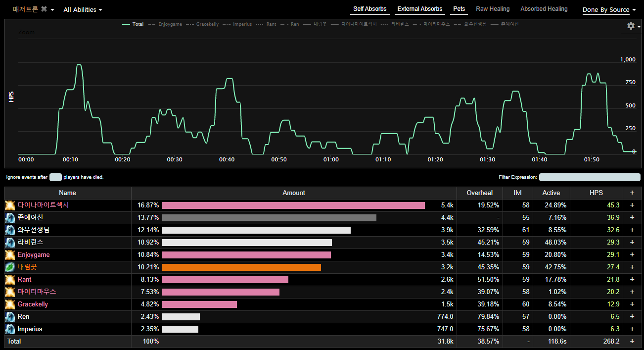Screen dimensions: 644x350
Task: Enable the Raw Healing option
Action: click(493, 9)
